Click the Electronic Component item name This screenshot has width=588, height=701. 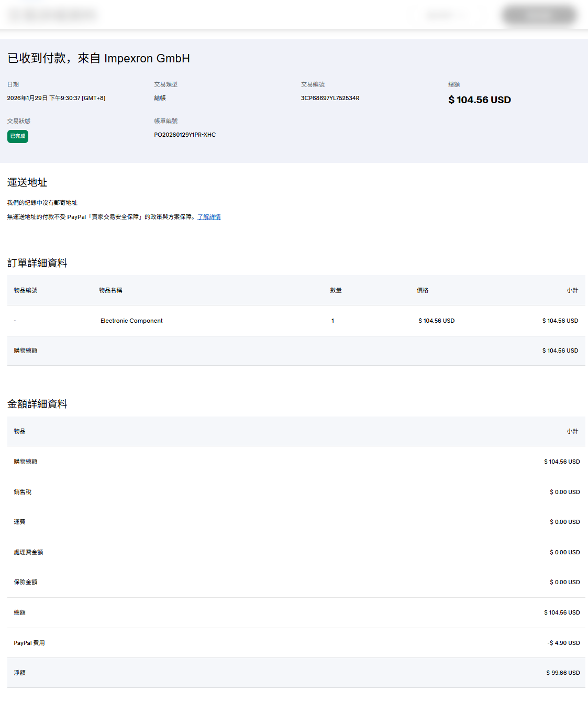click(x=131, y=321)
